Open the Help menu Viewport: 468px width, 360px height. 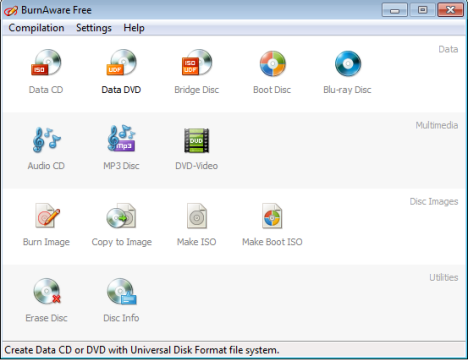(x=134, y=28)
